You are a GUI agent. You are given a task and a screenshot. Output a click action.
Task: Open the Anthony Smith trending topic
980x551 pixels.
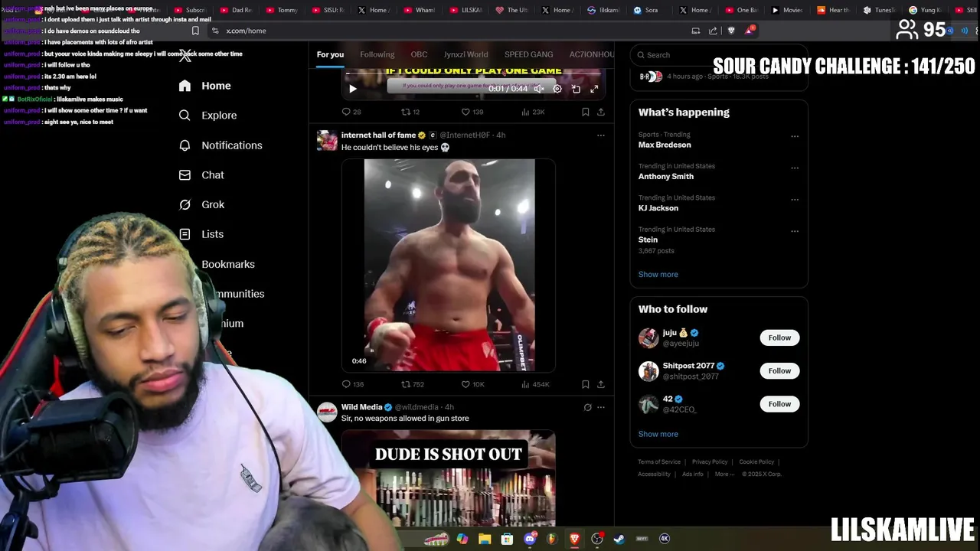[x=666, y=177]
